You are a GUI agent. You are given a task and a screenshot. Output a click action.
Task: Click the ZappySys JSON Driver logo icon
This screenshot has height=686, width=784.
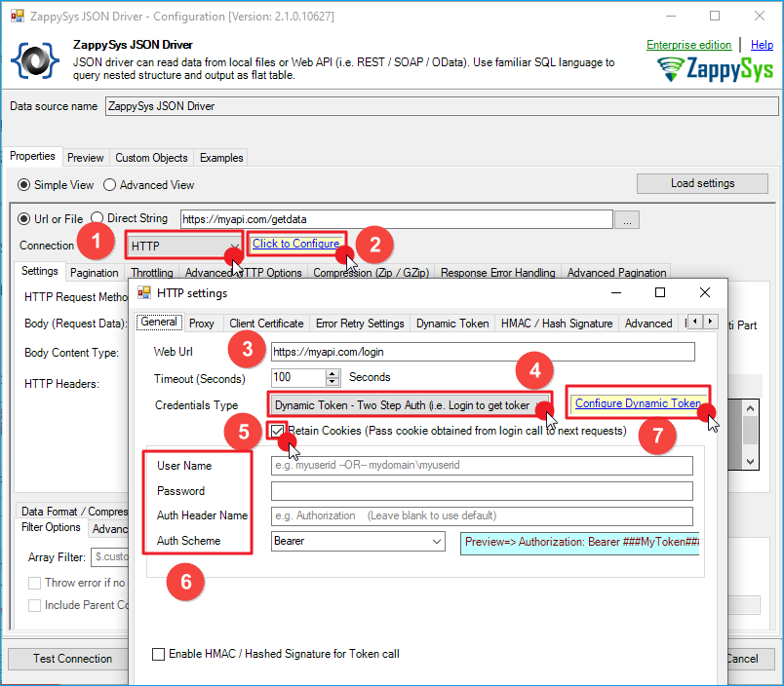[34, 60]
